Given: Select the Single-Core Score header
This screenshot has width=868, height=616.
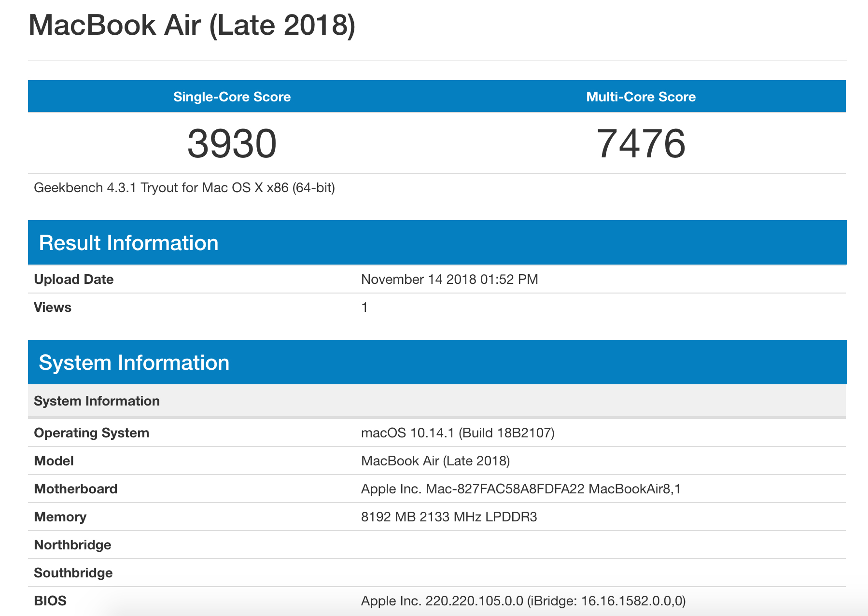Looking at the screenshot, I should (x=232, y=97).
